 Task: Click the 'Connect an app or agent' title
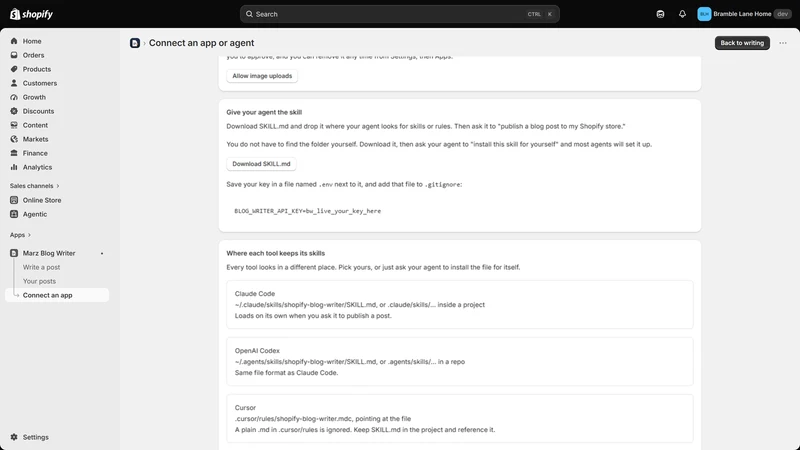click(x=202, y=43)
